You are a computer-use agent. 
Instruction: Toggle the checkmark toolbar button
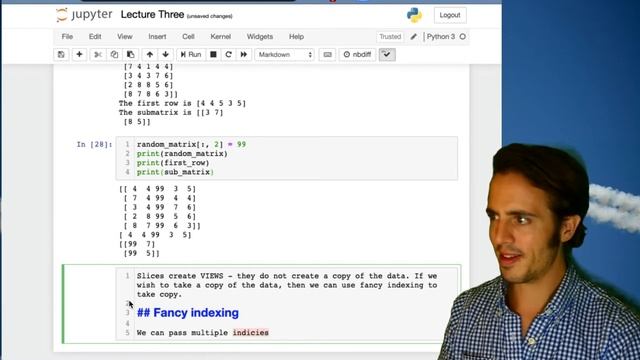point(387,54)
